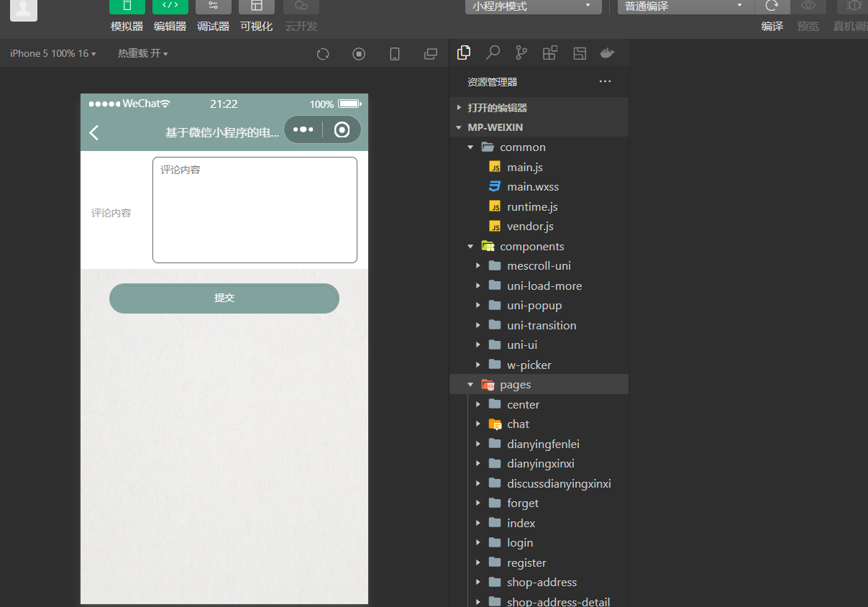Screen dimensions: 868x607
Task: Open the vendor.js file
Action: 539,227
